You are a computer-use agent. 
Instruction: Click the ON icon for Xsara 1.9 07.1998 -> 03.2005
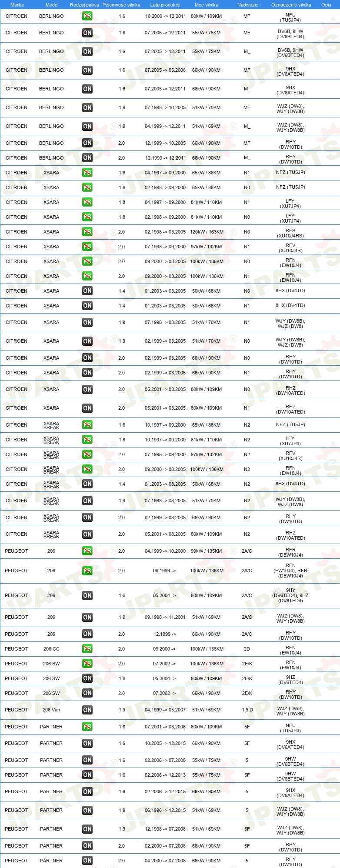coord(87,322)
